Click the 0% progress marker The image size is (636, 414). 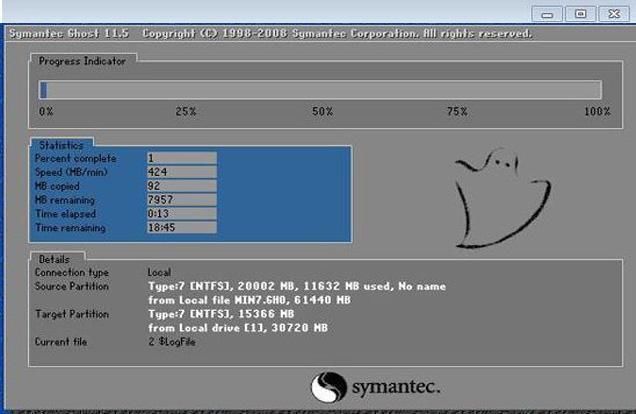[x=46, y=111]
